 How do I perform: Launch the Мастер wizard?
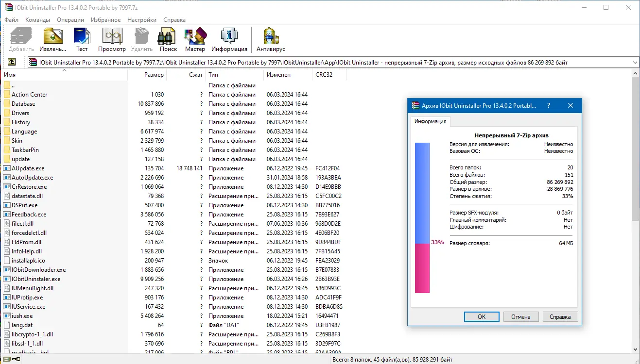click(195, 39)
